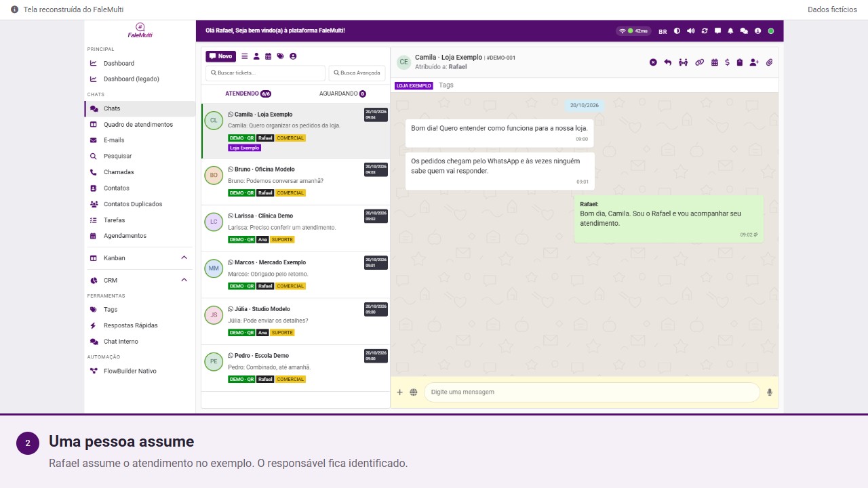The image size is (868, 488).
Task: Click the list lines icon next to Novo
Action: [245, 56]
